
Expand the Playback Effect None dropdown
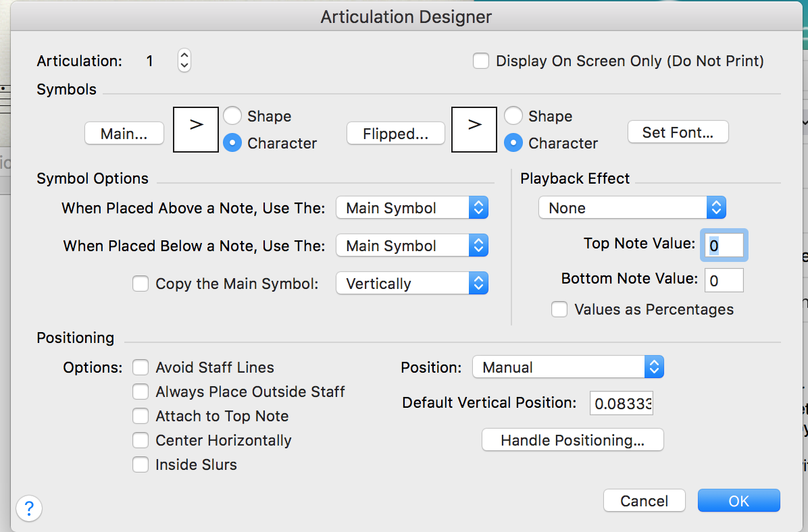tap(632, 208)
